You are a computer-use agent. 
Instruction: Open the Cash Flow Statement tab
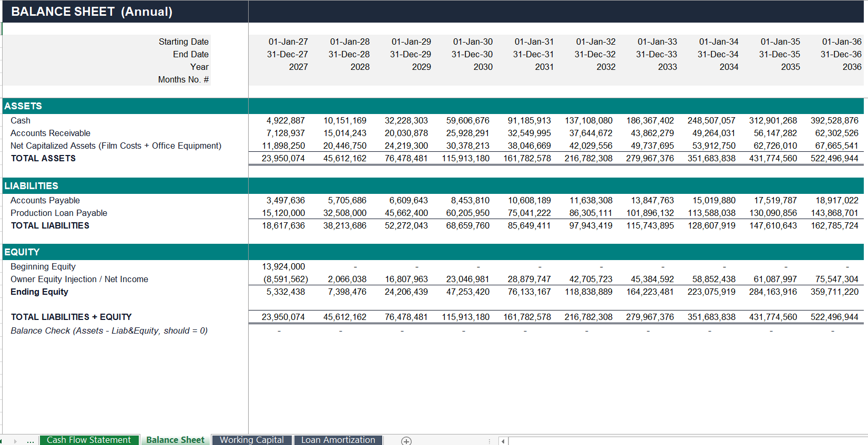(x=89, y=440)
